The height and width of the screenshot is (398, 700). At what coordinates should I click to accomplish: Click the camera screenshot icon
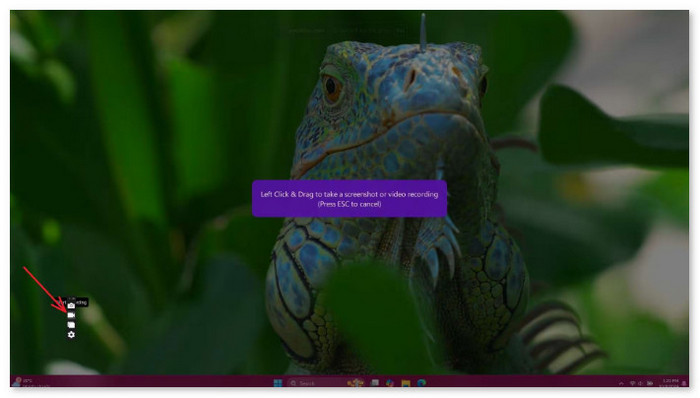[71, 306]
